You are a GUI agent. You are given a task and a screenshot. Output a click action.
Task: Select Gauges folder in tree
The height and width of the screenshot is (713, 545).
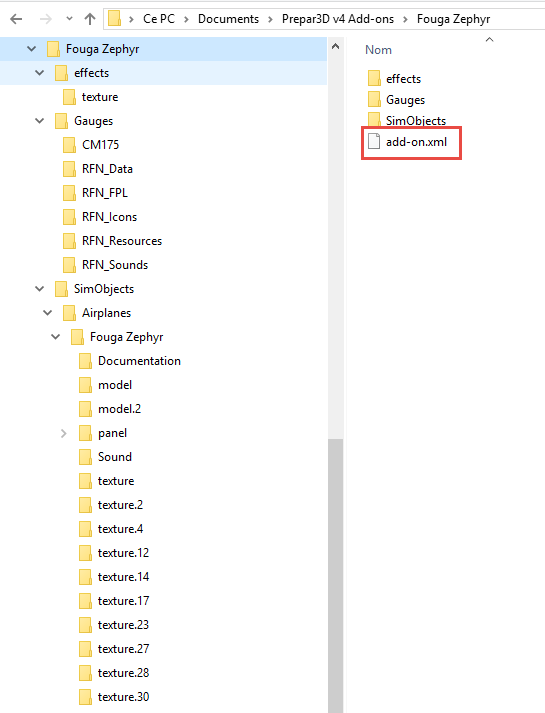click(x=93, y=121)
